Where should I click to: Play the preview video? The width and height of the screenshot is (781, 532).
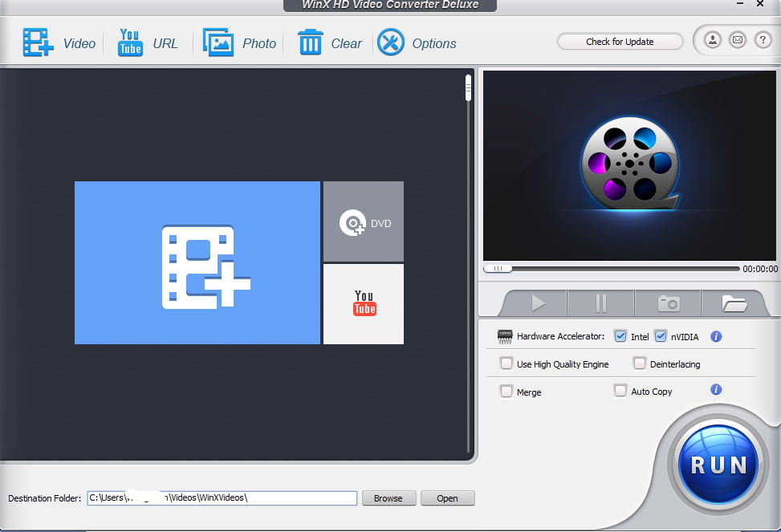(x=537, y=303)
